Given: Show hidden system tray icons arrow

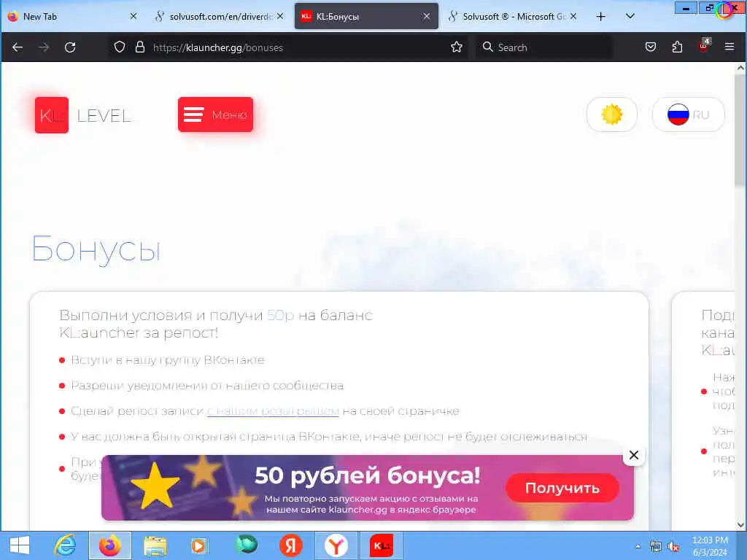Looking at the screenshot, I should pyautogui.click(x=638, y=547).
